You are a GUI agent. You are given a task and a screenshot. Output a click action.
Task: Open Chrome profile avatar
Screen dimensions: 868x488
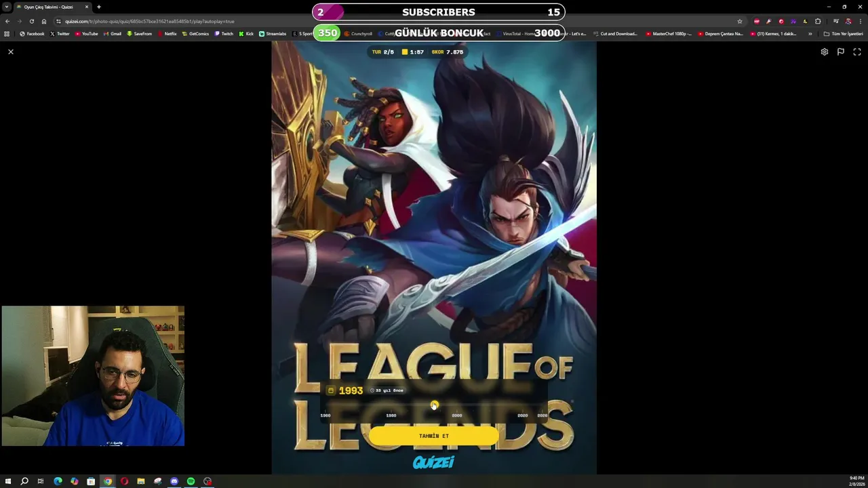(848, 21)
